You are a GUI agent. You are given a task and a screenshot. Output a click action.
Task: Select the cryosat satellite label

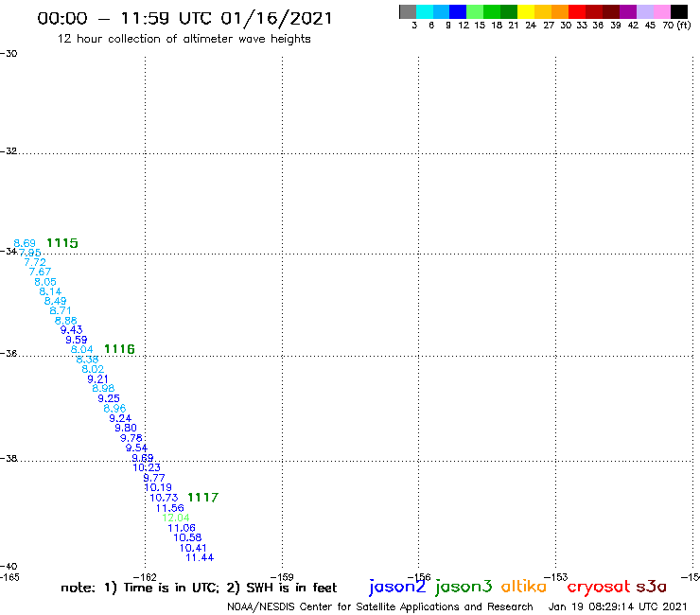click(598, 588)
